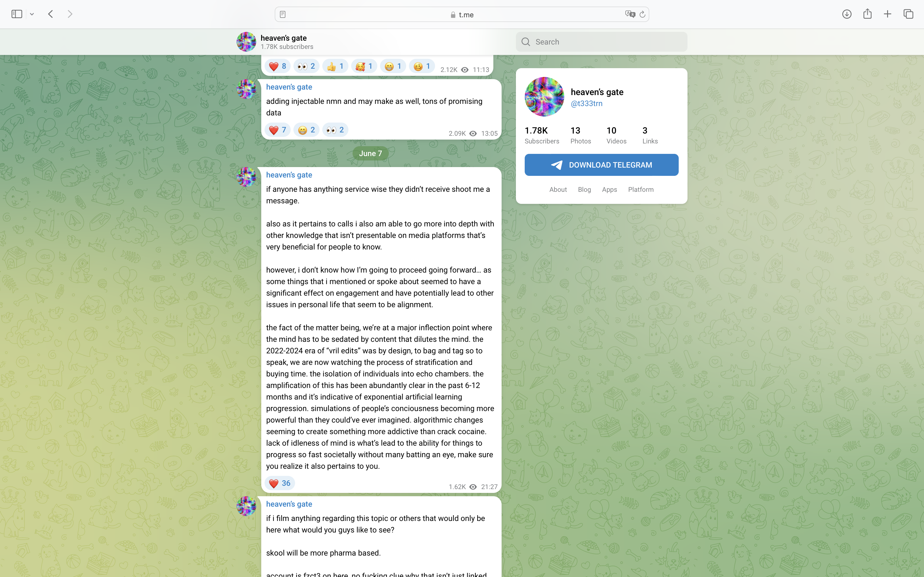Show the tab overview icon
The image size is (924, 577).
tap(908, 14)
